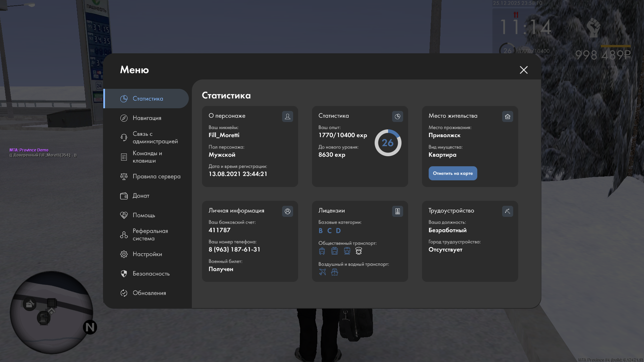The image size is (644, 362).
Task: Click the profile icon in О персонаже card
Action: (x=287, y=116)
